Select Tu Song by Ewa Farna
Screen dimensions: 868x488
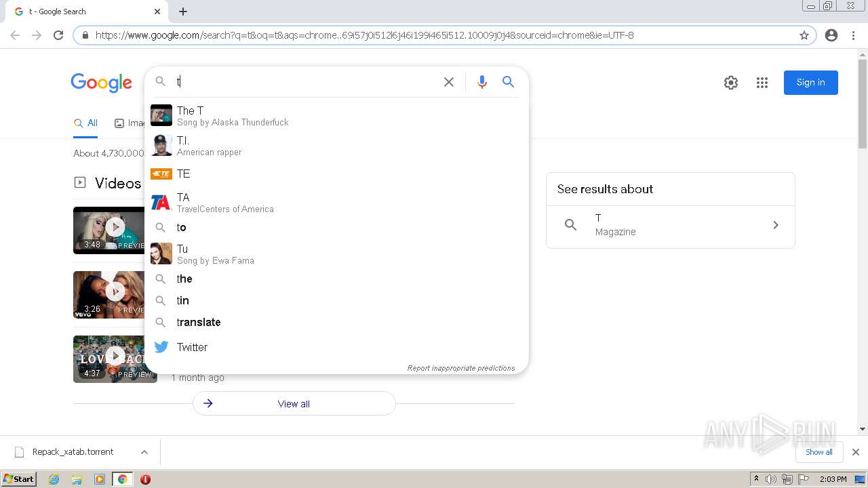pos(336,253)
